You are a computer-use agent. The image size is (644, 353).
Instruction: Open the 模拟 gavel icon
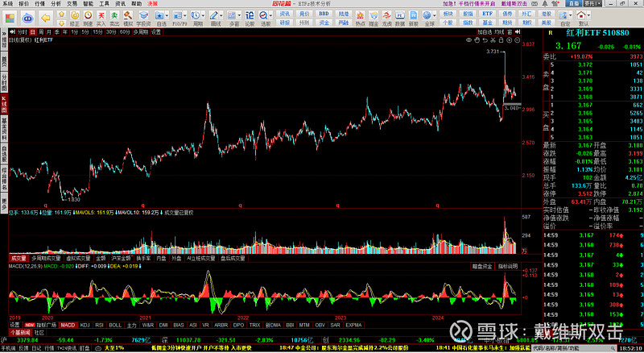point(128,15)
